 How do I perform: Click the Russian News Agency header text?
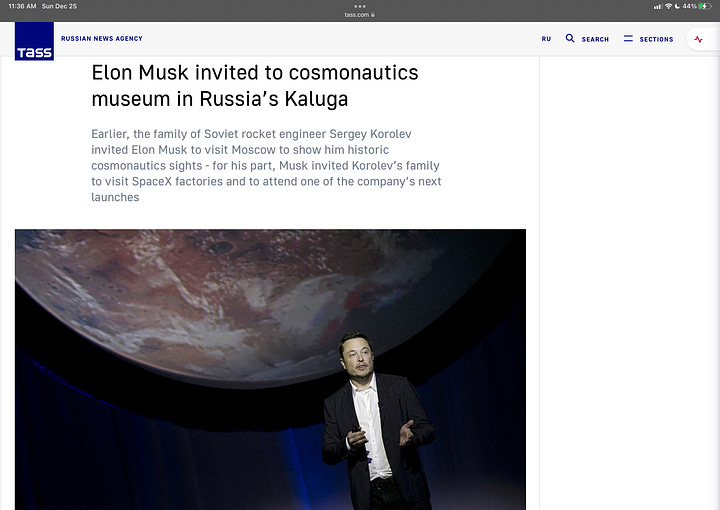point(101,39)
